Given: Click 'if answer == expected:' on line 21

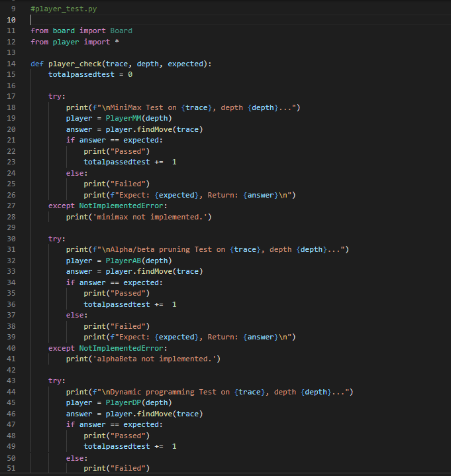Looking at the screenshot, I should click(115, 140).
